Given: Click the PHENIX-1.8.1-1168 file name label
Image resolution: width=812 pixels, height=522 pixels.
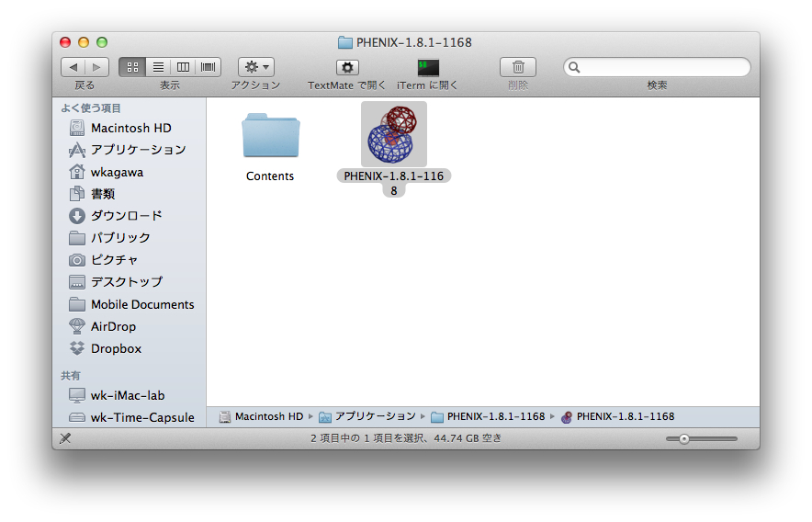Looking at the screenshot, I should click(x=393, y=183).
